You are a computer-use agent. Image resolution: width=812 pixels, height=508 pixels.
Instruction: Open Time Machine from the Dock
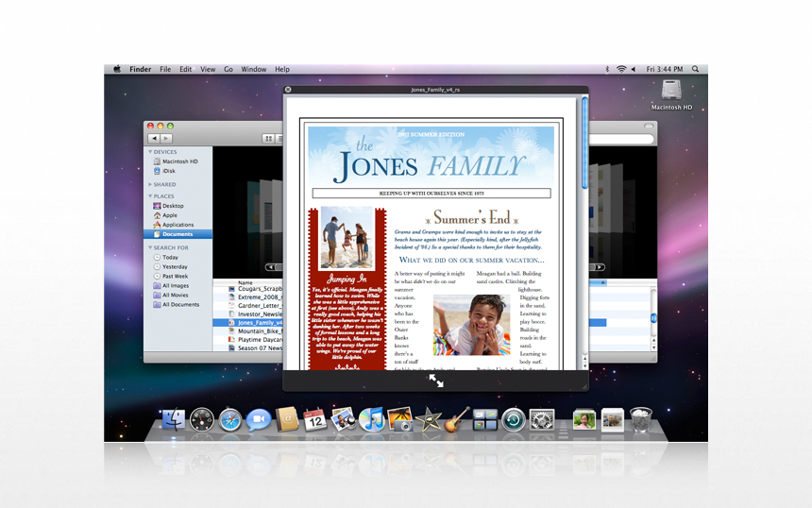point(513,420)
